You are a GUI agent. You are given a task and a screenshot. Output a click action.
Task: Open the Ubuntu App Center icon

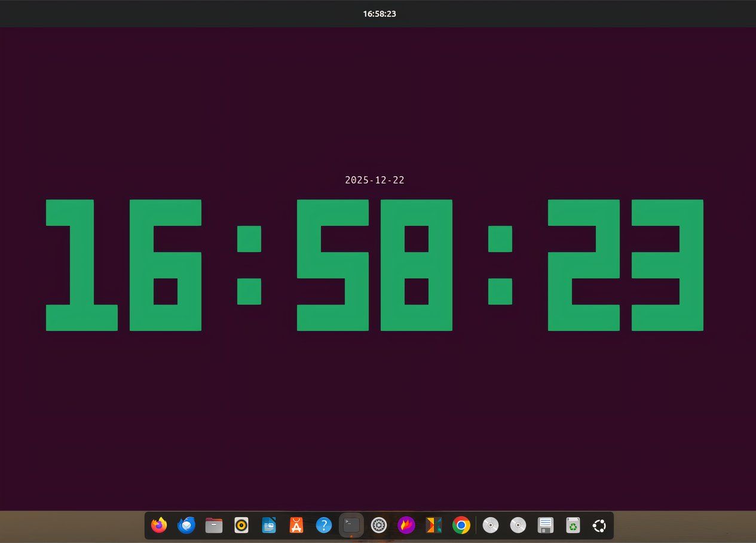coord(296,525)
